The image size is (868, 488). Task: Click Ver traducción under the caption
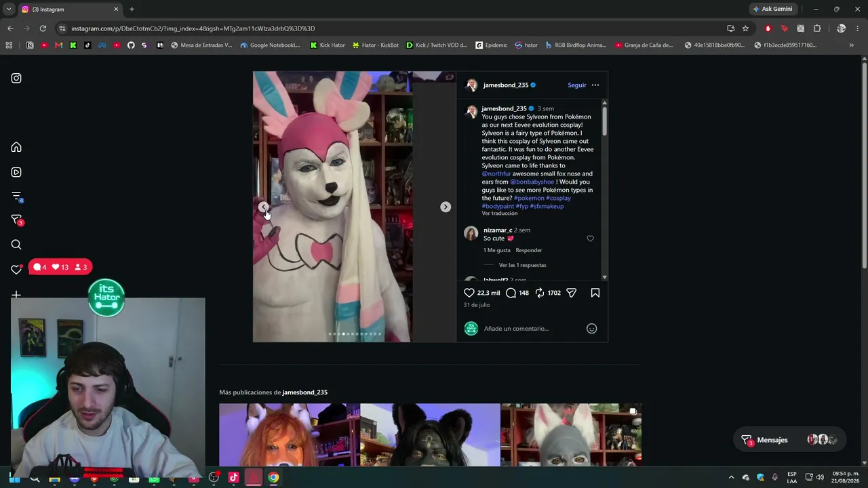[500, 213]
